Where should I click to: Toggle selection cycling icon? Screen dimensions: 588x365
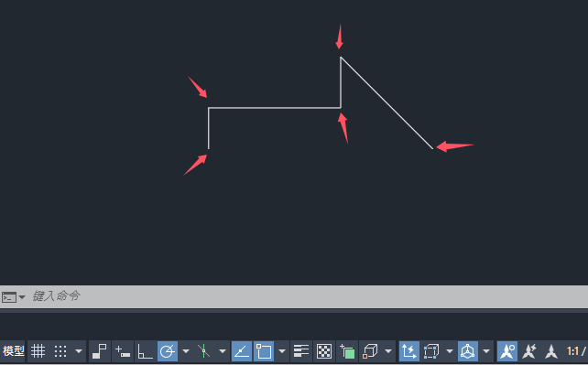[347, 351]
